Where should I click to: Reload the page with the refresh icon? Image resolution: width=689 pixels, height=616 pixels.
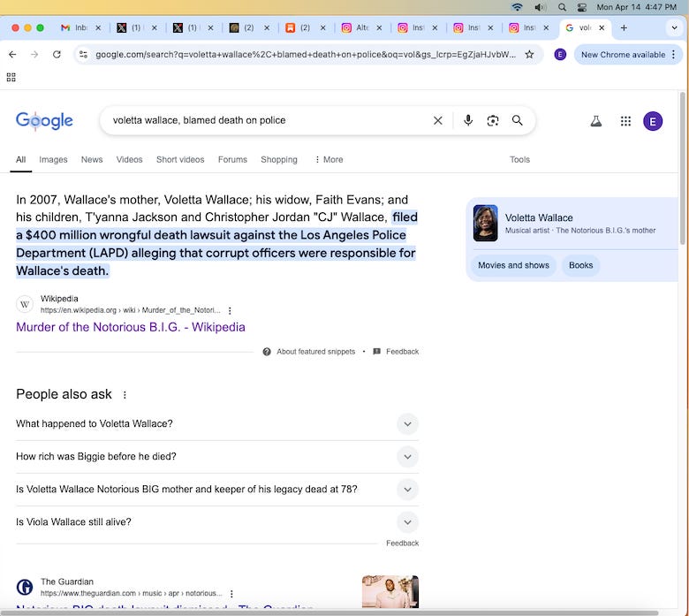pyautogui.click(x=57, y=55)
